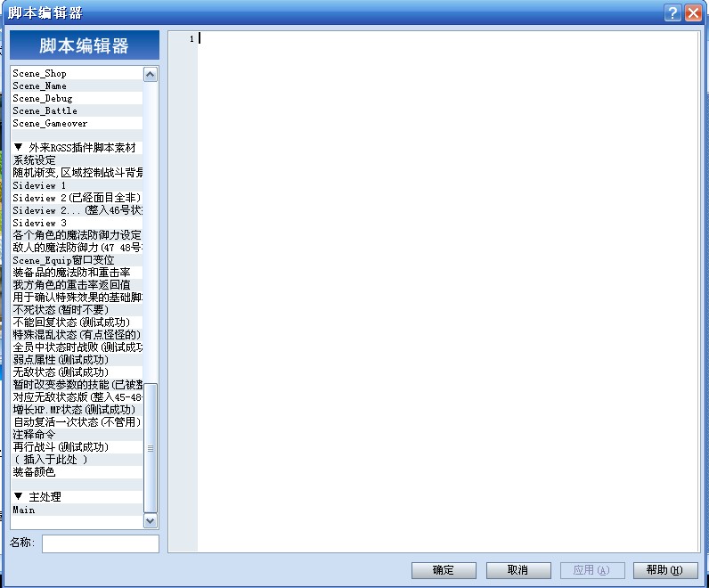Select the 无敌状态(测试成功) script
Screen dimensions: 709x588
coord(77,372)
